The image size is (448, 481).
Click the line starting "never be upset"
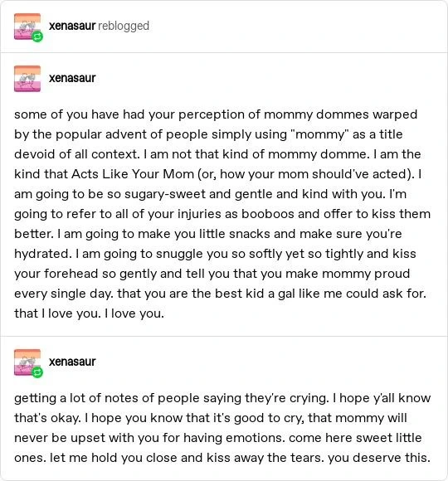pyautogui.click(x=218, y=438)
